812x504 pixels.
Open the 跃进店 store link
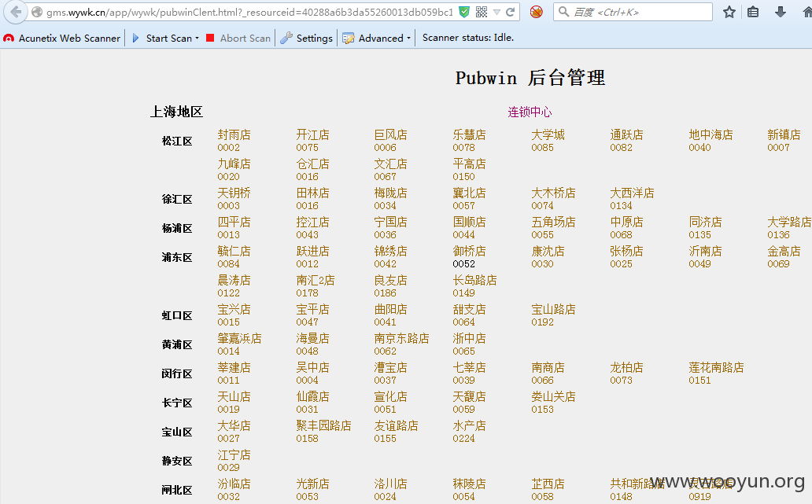pos(313,251)
